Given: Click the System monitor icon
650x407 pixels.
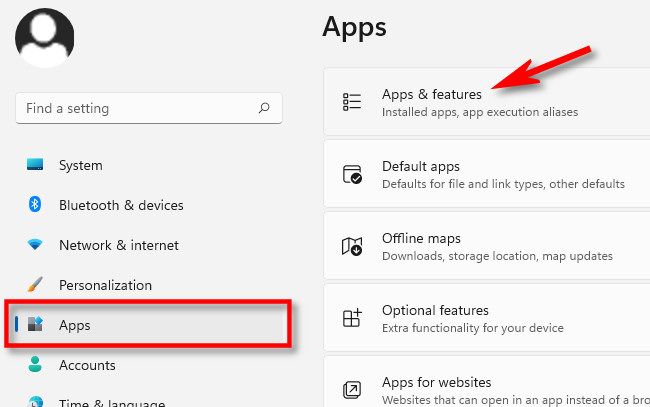Looking at the screenshot, I should 35,165.
